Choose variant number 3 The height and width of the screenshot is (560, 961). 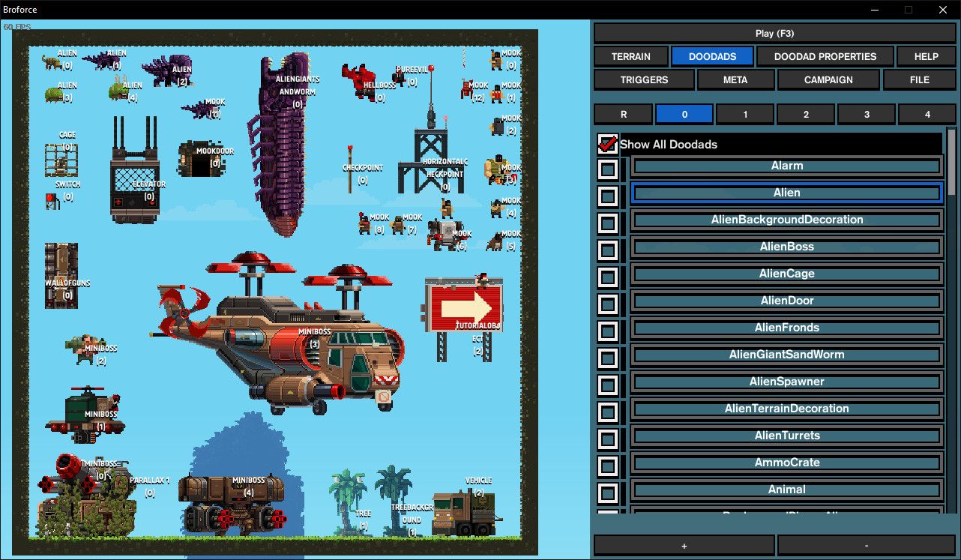[x=867, y=115]
